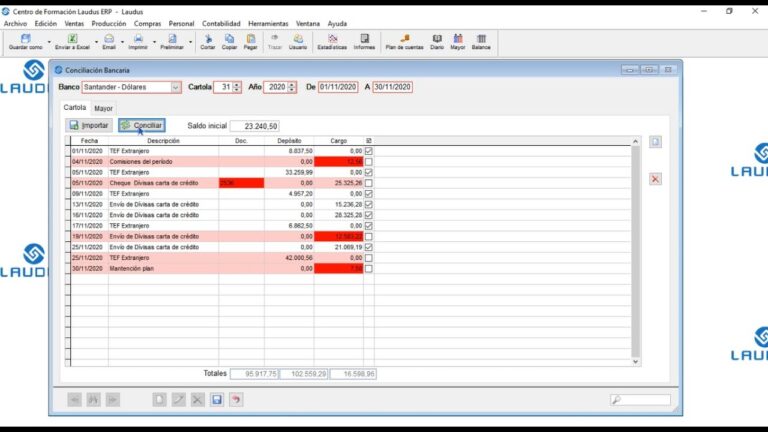This screenshot has height=432, width=768.
Task: Click the red X delete-row icon
Action: pos(655,179)
